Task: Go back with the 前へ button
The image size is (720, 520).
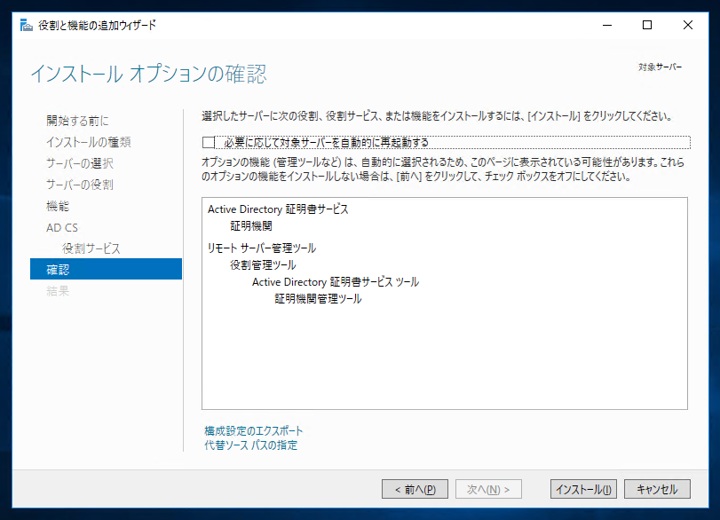Action: tap(415, 489)
